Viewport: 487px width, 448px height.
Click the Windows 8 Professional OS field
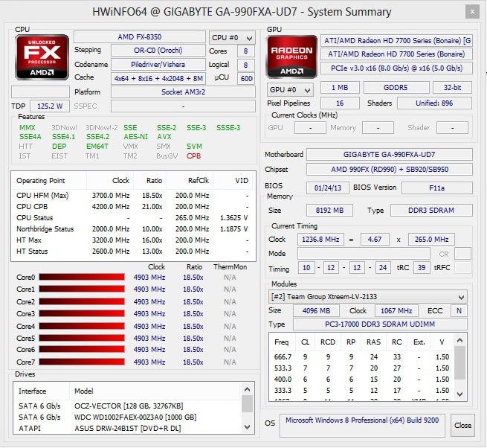point(362,425)
